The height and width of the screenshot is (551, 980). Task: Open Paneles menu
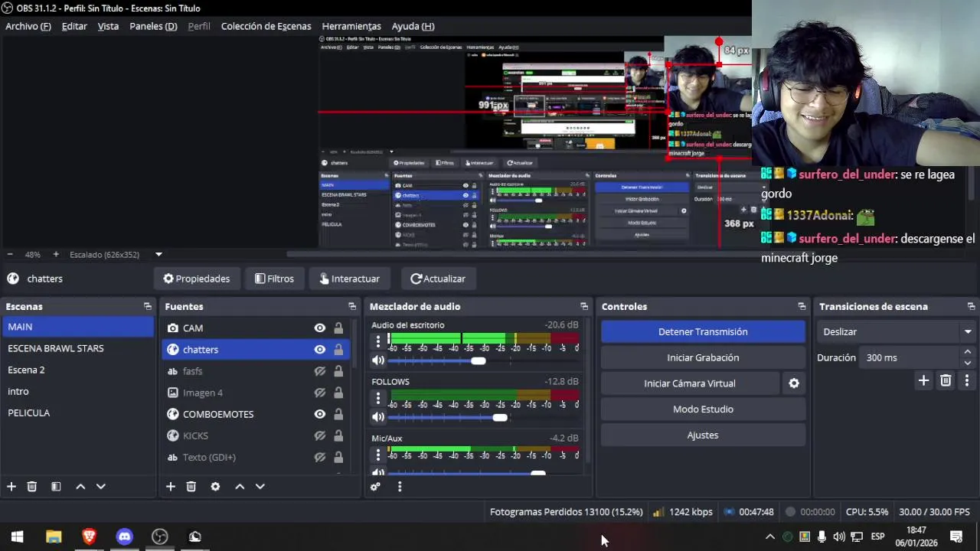click(153, 26)
